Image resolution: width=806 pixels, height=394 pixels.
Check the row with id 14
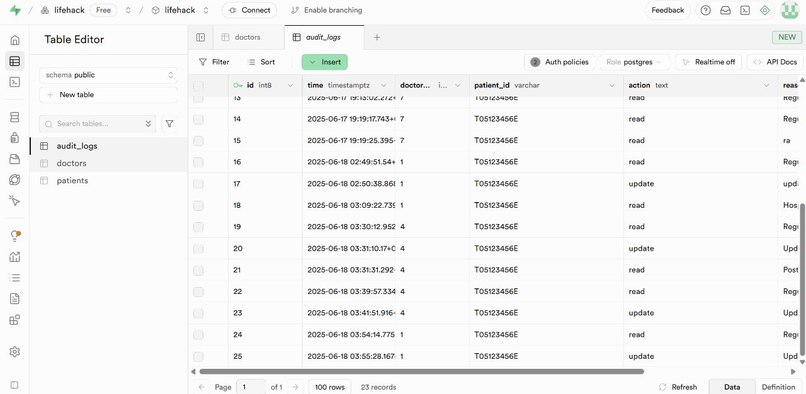198,119
